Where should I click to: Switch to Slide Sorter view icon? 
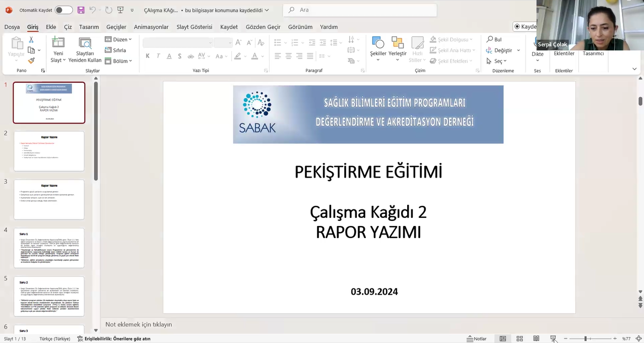coord(520,338)
